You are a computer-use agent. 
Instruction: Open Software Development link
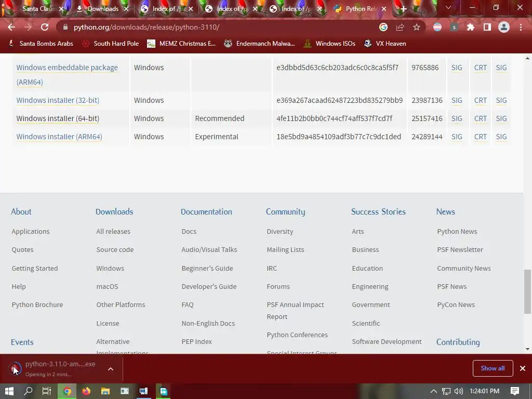pyautogui.click(x=387, y=342)
